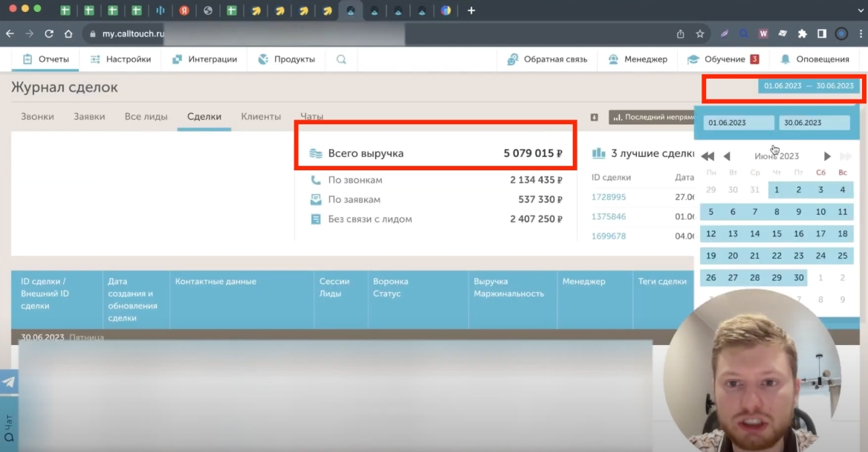Open the Отчеты menu
Image resolution: width=868 pixels, height=452 pixels.
click(45, 59)
